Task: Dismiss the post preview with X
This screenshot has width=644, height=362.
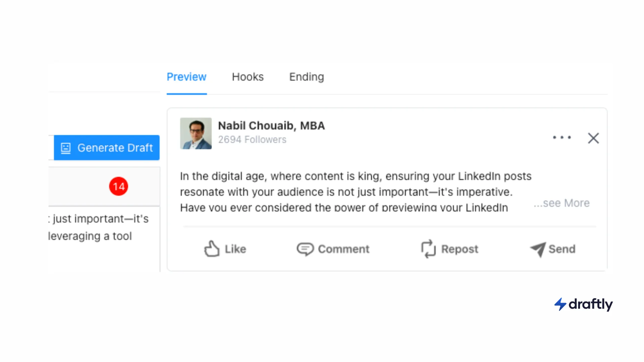Action: [593, 138]
